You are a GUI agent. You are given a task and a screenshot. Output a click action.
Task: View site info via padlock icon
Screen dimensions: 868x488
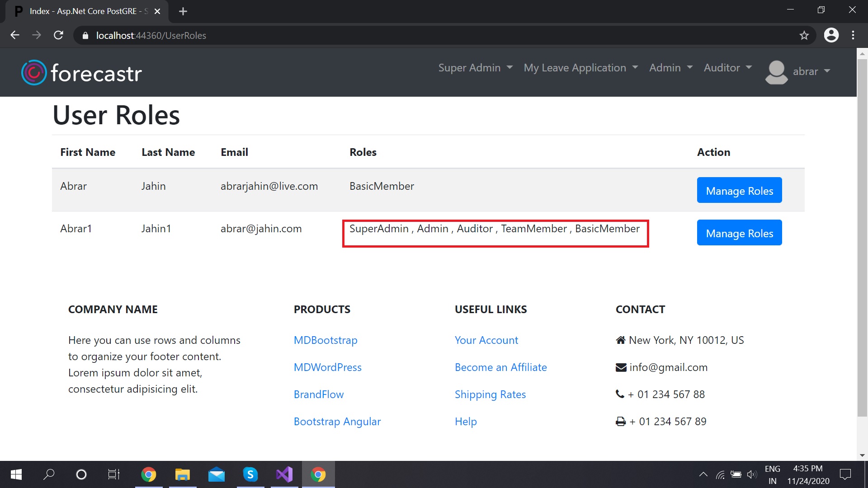click(85, 36)
